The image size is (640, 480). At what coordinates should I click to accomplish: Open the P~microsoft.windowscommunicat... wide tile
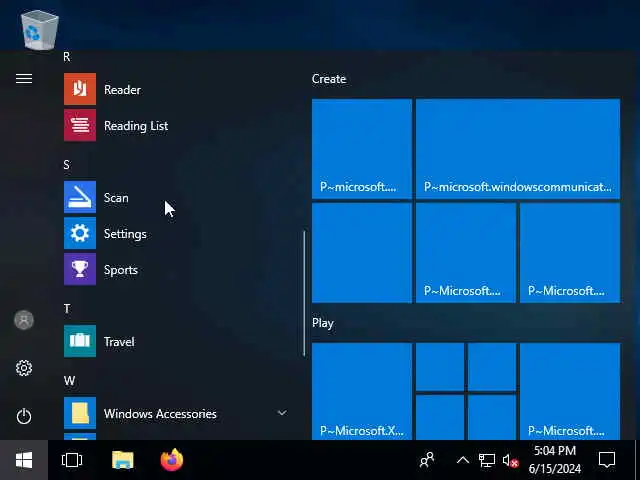point(518,149)
